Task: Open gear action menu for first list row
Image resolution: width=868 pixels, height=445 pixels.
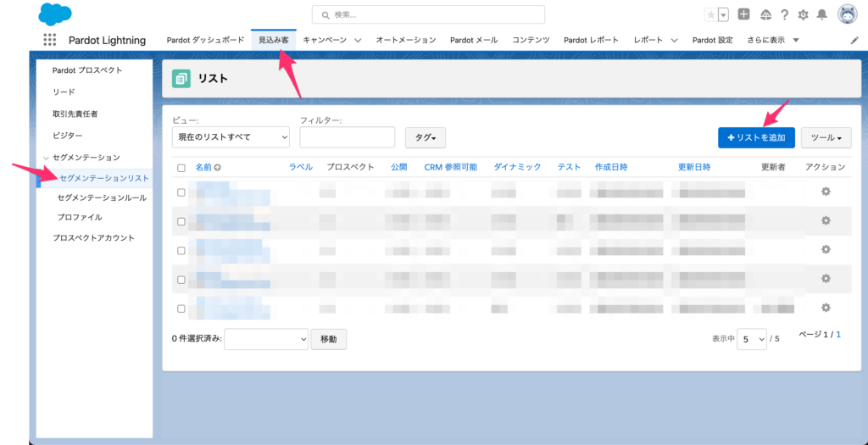Action: [826, 192]
